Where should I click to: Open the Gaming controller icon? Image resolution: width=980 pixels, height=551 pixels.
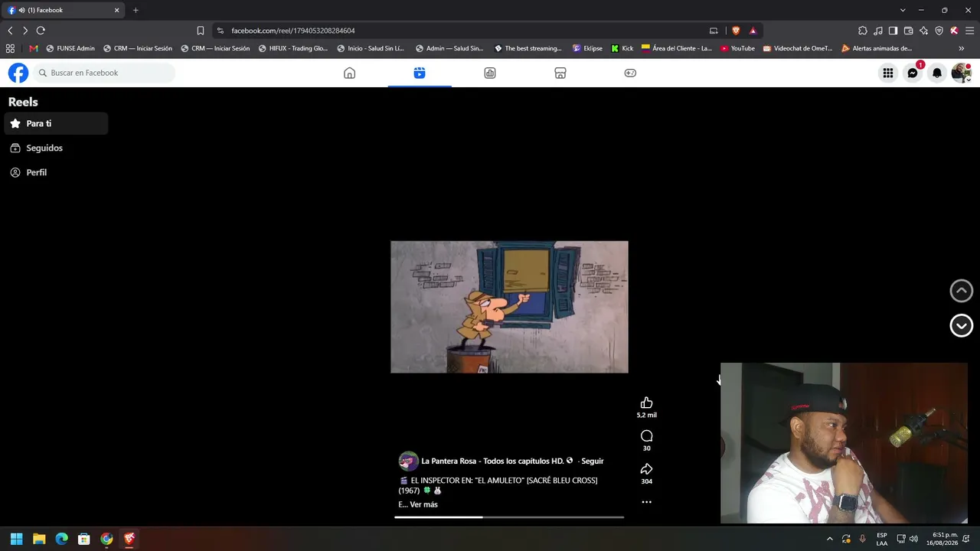click(630, 73)
